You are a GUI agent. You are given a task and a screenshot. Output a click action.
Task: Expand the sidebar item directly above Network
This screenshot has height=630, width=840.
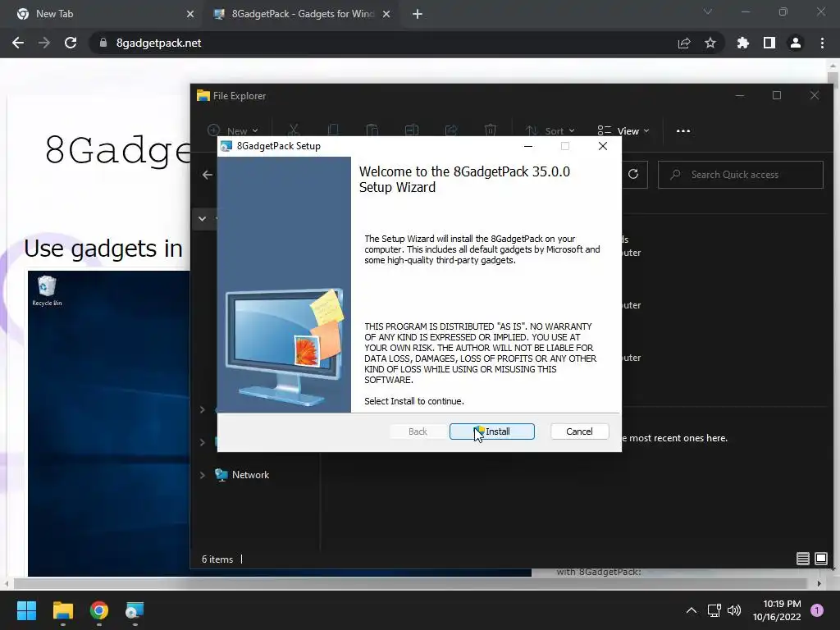click(202, 442)
